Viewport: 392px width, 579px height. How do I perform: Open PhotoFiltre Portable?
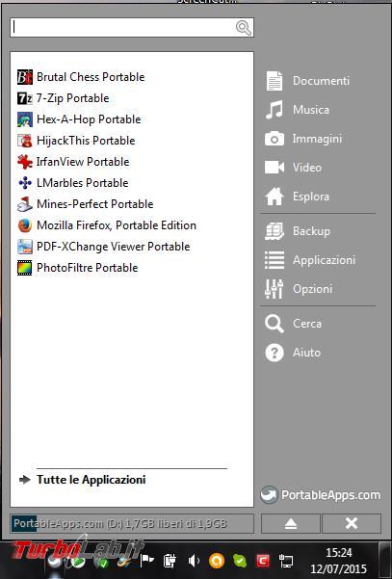pos(77,268)
